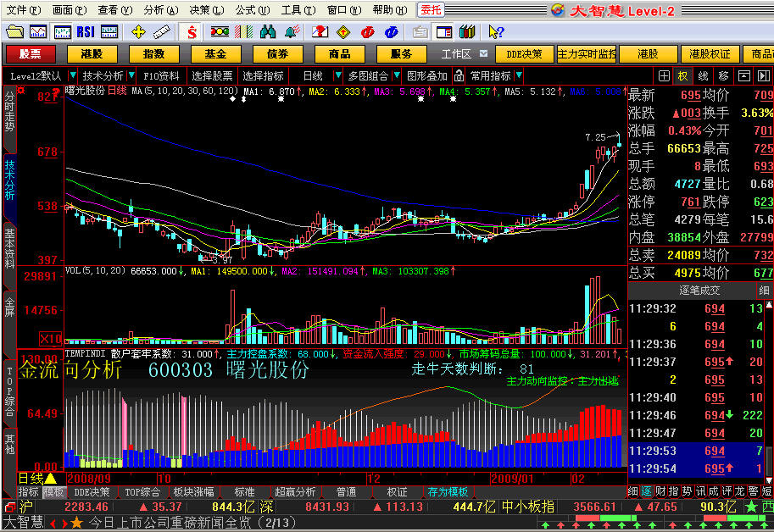The width and height of the screenshot is (774, 532).
Task: Click the blue phi symbol icon
Action: (391, 32)
